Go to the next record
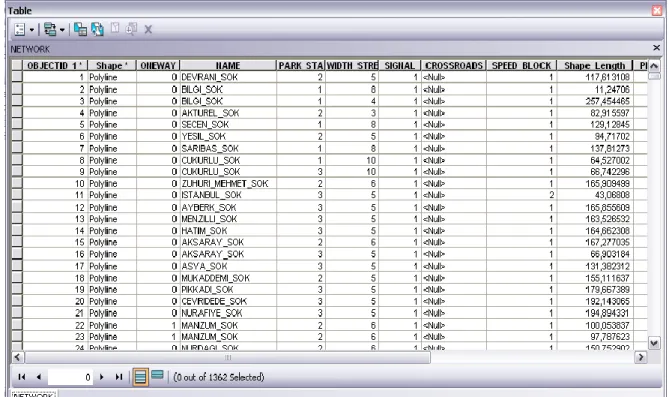 point(102,377)
